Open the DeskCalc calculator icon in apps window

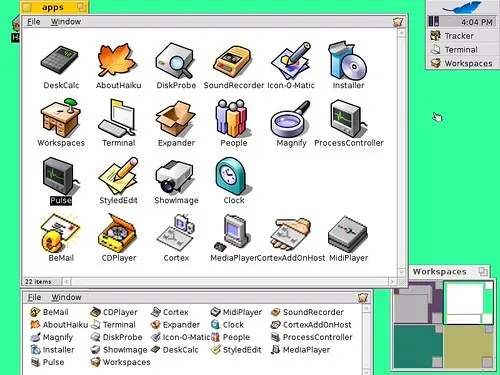coord(60,60)
